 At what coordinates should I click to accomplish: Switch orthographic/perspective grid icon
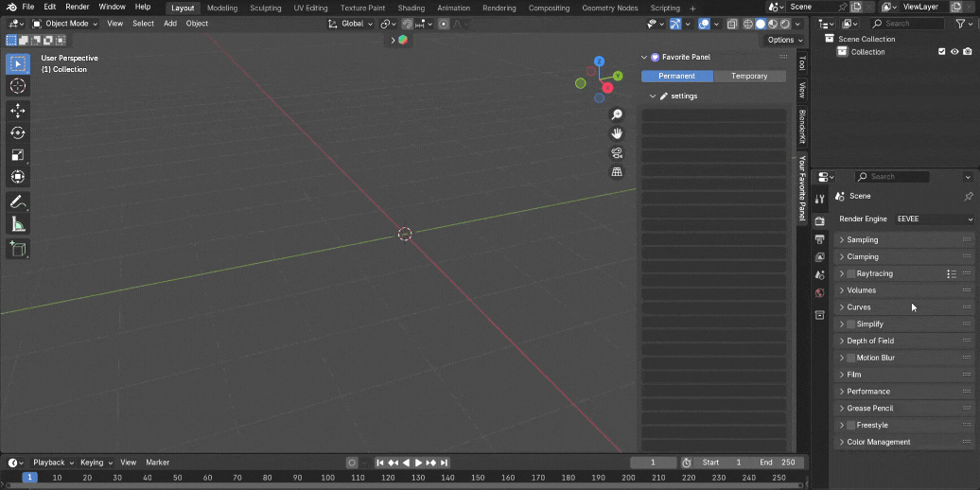pos(617,171)
